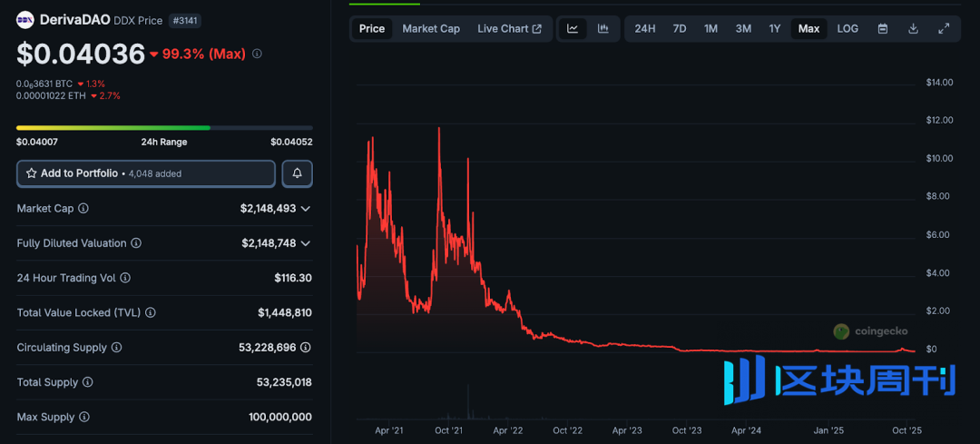This screenshot has width=980, height=444.
Task: Select the 1Y time range
Action: [775, 29]
